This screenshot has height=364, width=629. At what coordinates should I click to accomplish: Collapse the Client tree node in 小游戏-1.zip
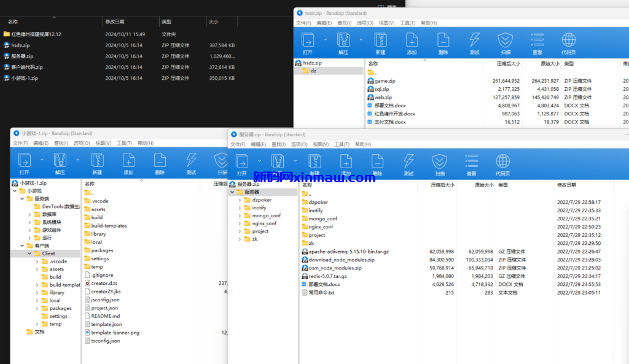(29, 254)
